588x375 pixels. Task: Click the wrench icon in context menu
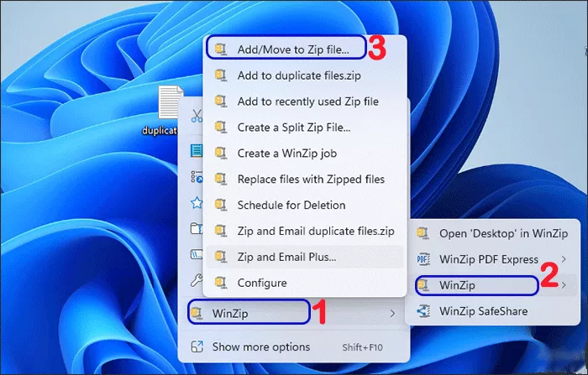(x=197, y=279)
